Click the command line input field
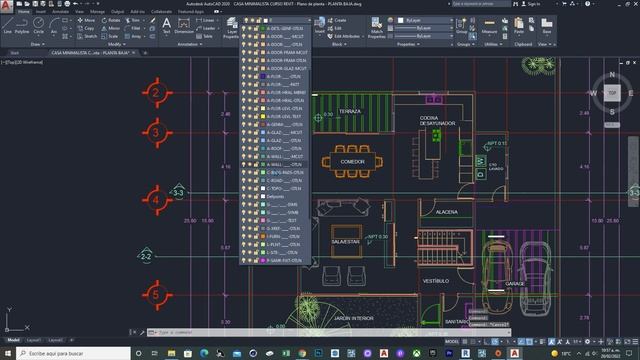Viewport: 640px width, 360px height. coord(329,333)
